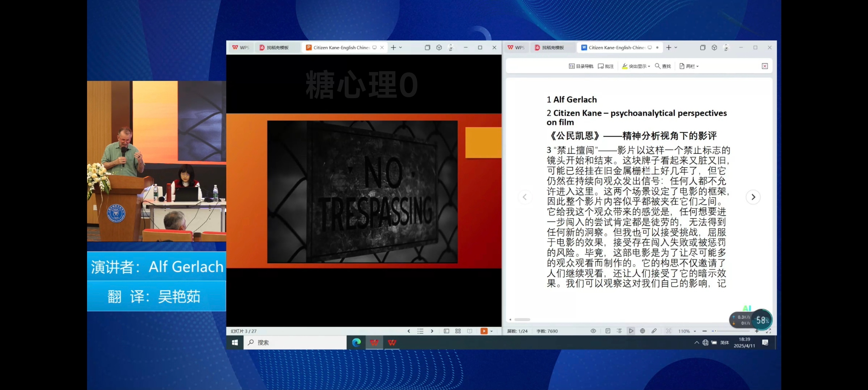Toggle document reading mode play icon
Image resolution: width=868 pixels, height=390 pixels.
click(x=631, y=331)
